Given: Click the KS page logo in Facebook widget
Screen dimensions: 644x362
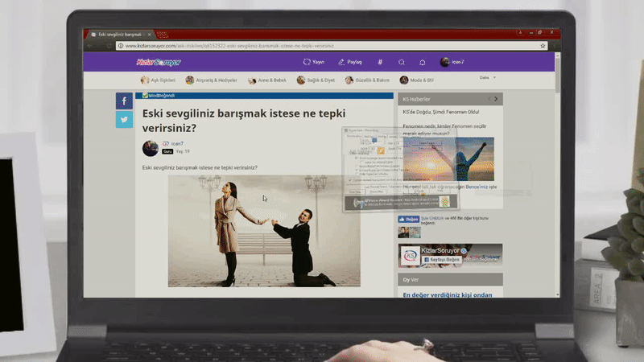Looking at the screenshot, I should (411, 256).
